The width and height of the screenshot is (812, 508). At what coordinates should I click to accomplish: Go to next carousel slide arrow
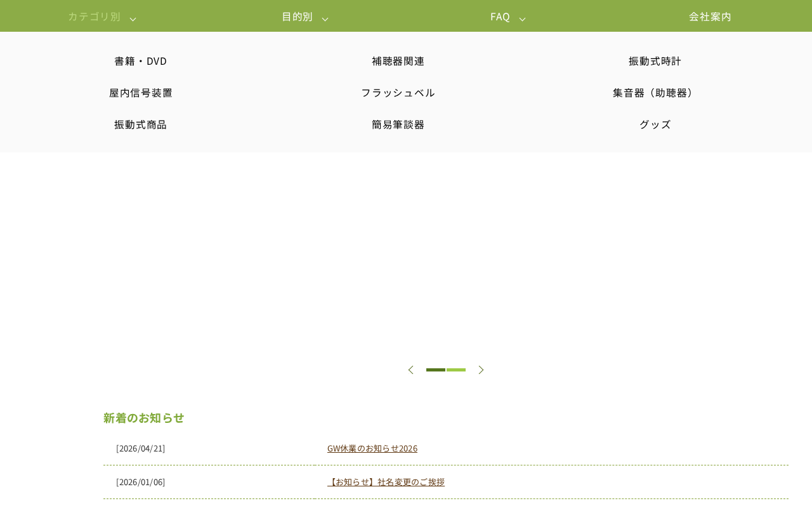[481, 370]
